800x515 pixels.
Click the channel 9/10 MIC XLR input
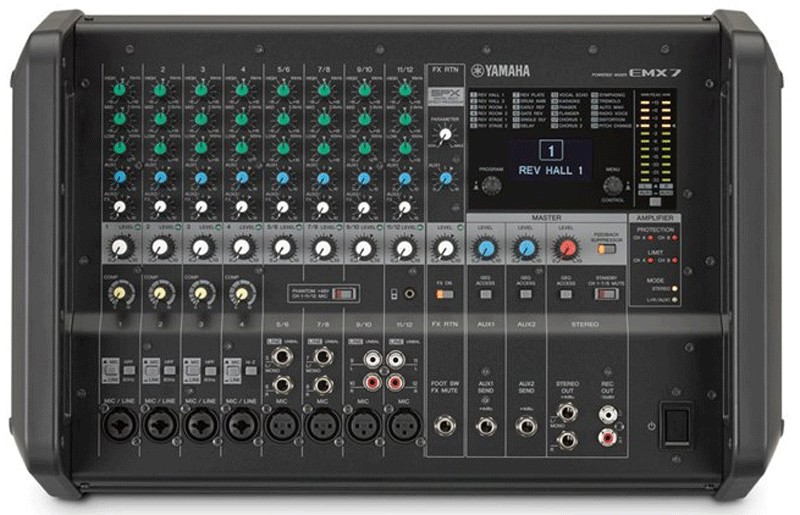pyautogui.click(x=364, y=425)
